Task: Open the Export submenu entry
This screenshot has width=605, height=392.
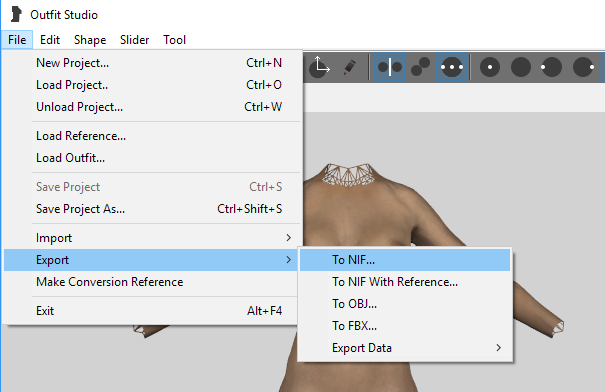Action: pos(151,260)
